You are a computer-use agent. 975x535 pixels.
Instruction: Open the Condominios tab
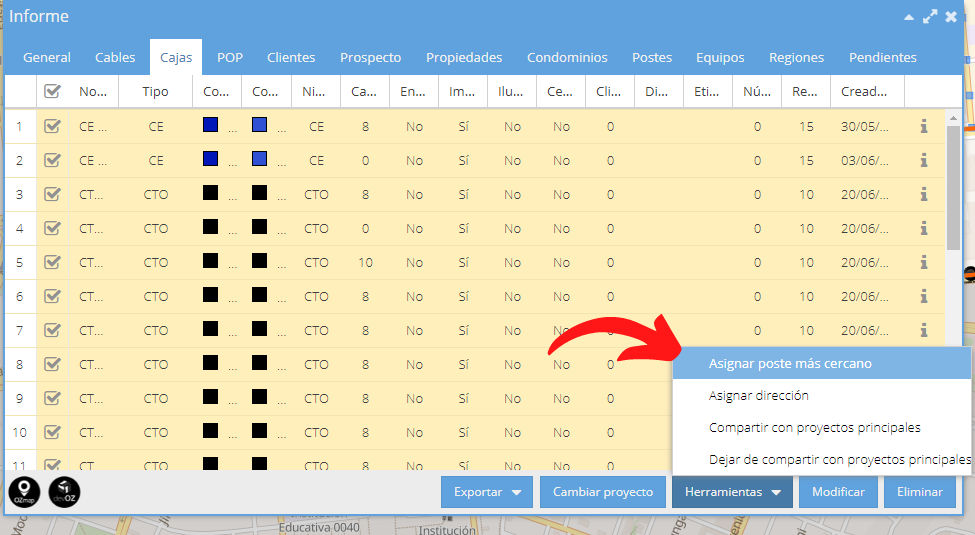tap(567, 57)
